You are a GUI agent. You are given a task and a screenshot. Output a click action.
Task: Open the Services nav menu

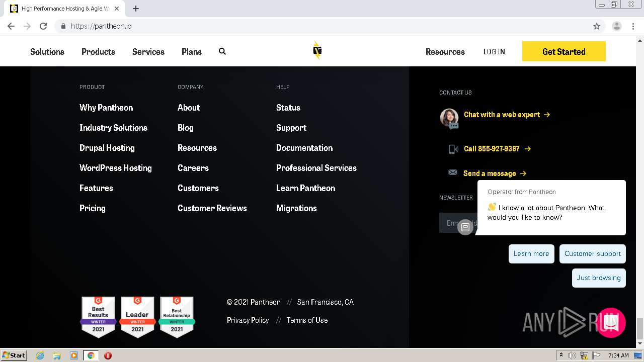[148, 51]
